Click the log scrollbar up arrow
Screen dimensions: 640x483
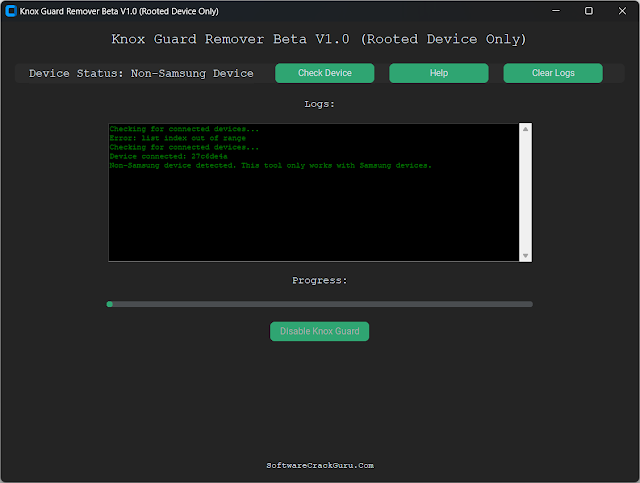tap(525, 129)
